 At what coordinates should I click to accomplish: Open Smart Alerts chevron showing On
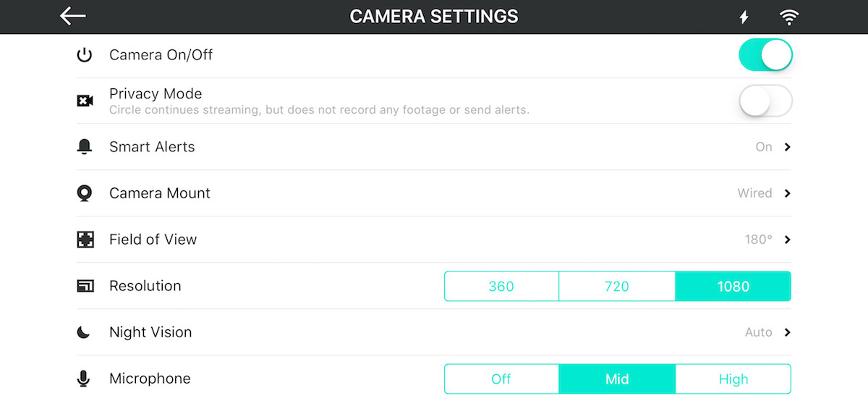click(x=788, y=147)
